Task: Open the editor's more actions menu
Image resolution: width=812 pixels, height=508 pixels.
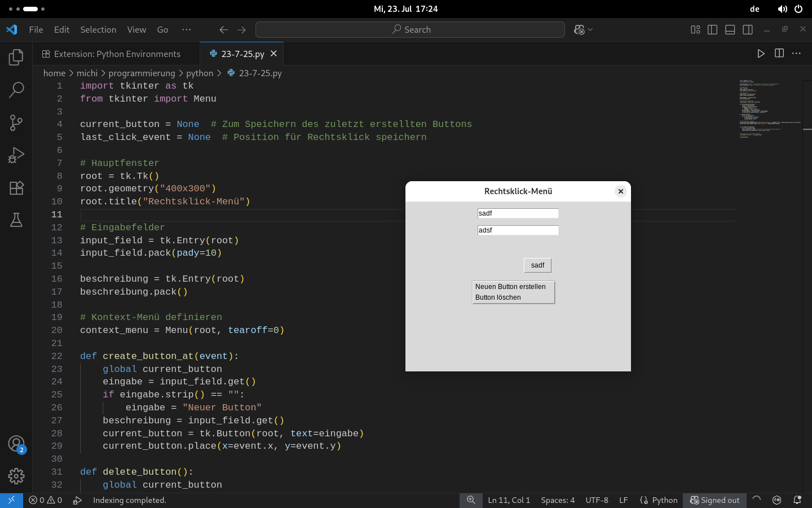Action: coord(797,54)
